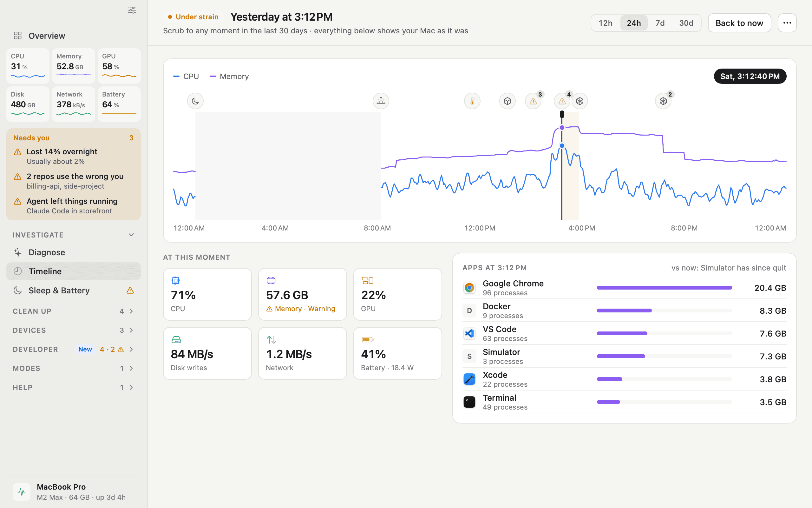Click the VS Code app icon
812x508 pixels.
(x=469, y=333)
